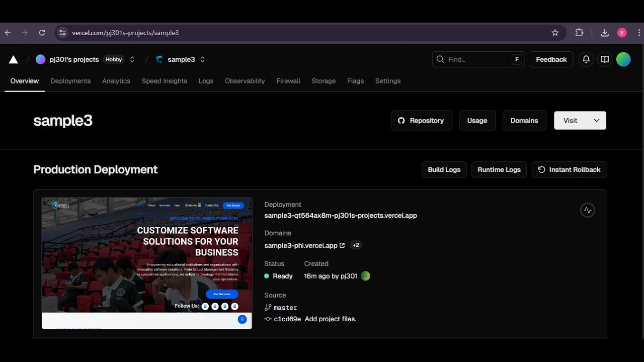
Task: Click the commit icon beside c1cd69e
Action: pyautogui.click(x=268, y=319)
